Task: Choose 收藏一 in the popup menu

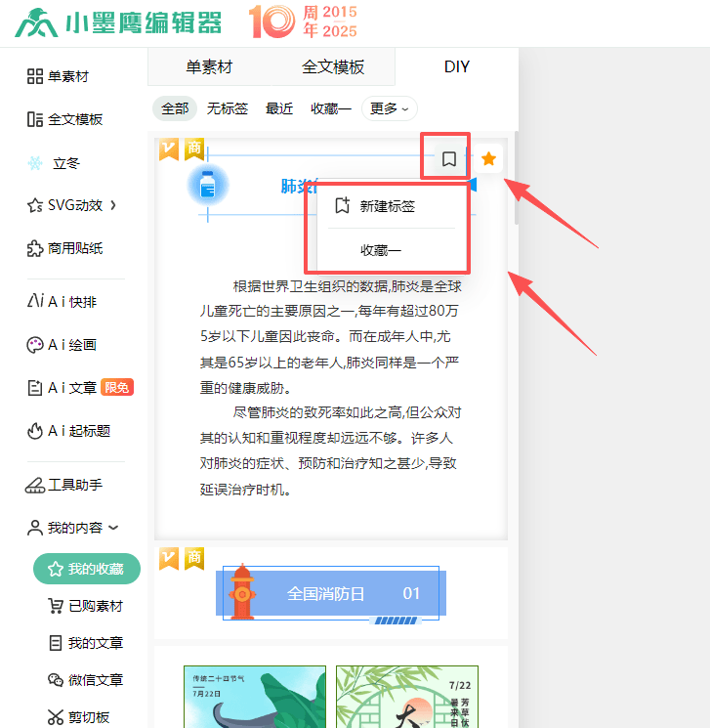Action: [x=381, y=250]
